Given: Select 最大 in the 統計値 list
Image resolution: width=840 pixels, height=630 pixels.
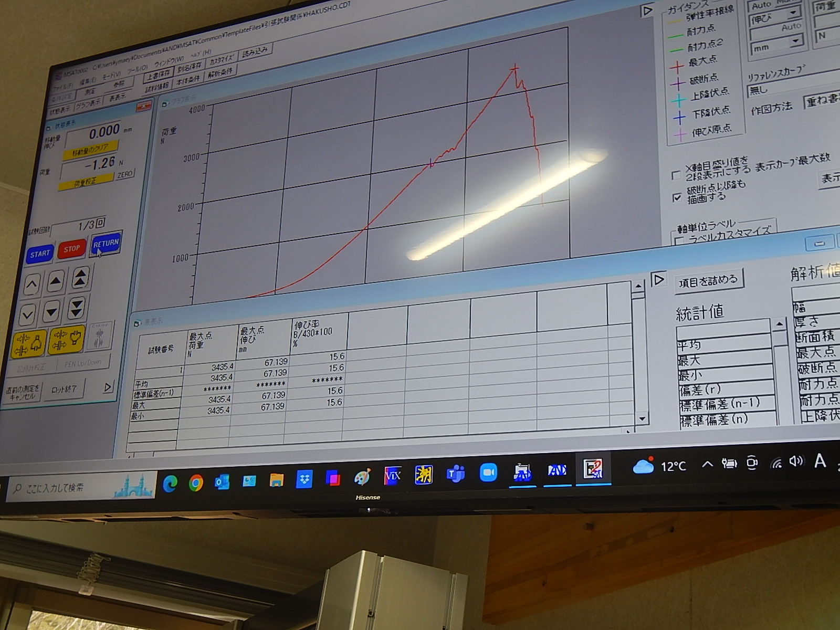Looking at the screenshot, I should [x=725, y=360].
